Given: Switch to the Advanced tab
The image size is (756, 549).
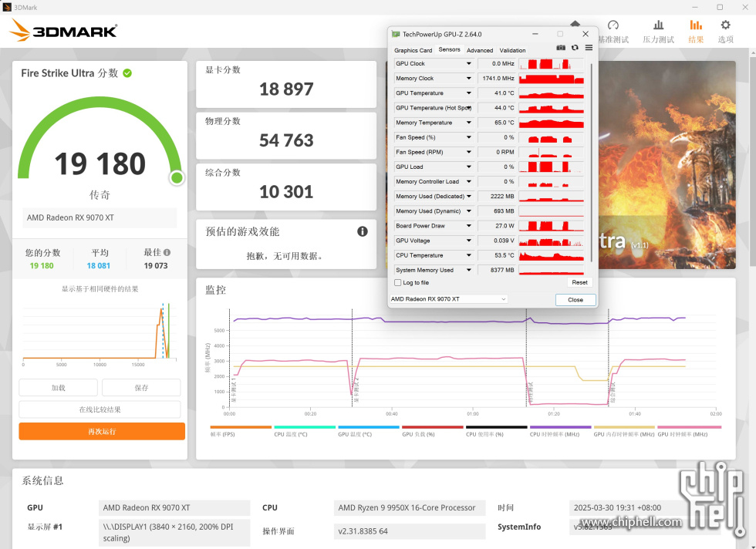Looking at the screenshot, I should point(480,50).
